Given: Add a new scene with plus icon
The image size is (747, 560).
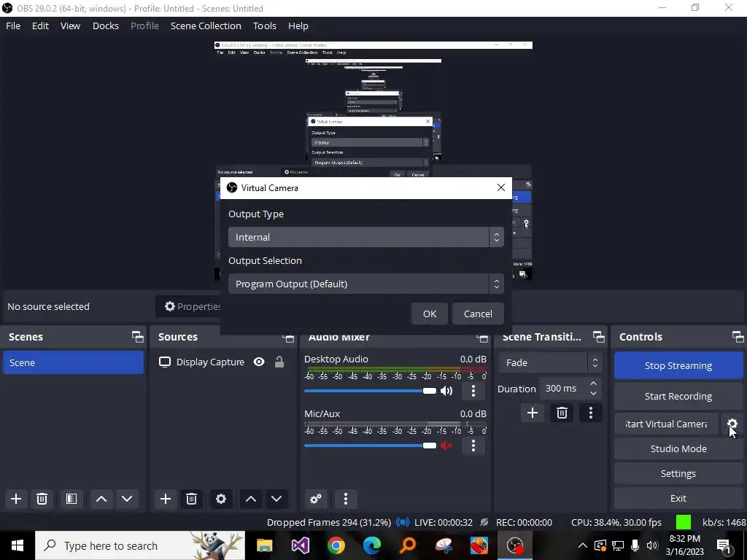Looking at the screenshot, I should coord(16,499).
